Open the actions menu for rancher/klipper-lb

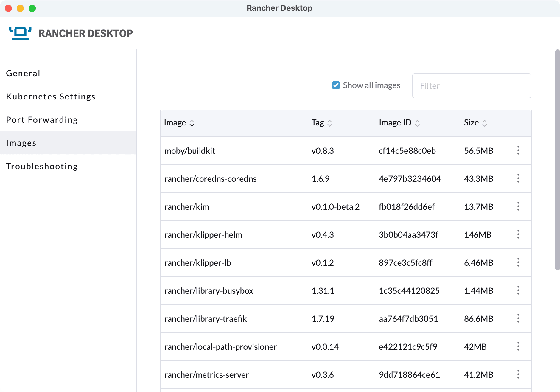tap(518, 262)
